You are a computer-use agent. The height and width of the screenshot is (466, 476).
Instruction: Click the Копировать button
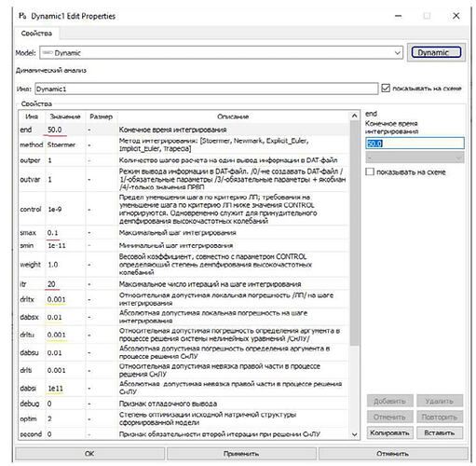pos(389,432)
